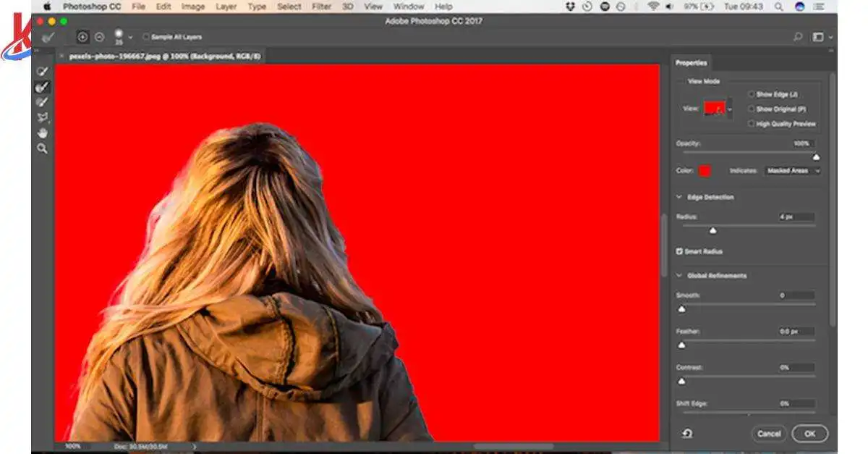Open the Filter menu
868x454 pixels.
click(x=322, y=7)
